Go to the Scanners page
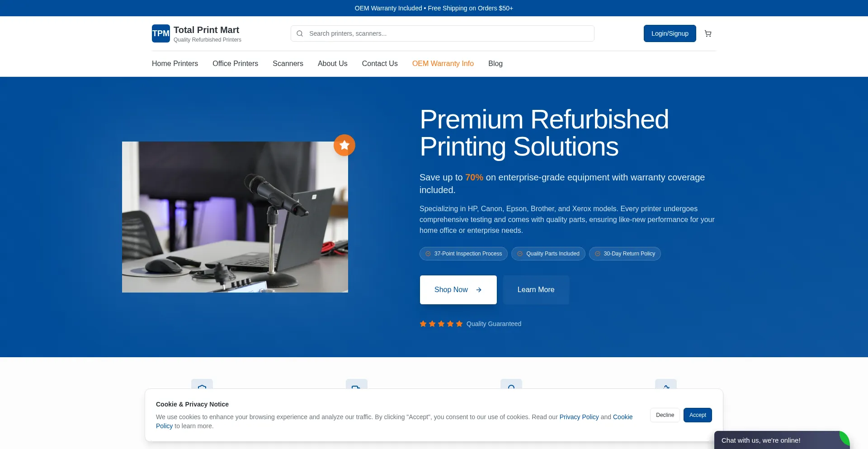868x449 pixels. [288, 64]
